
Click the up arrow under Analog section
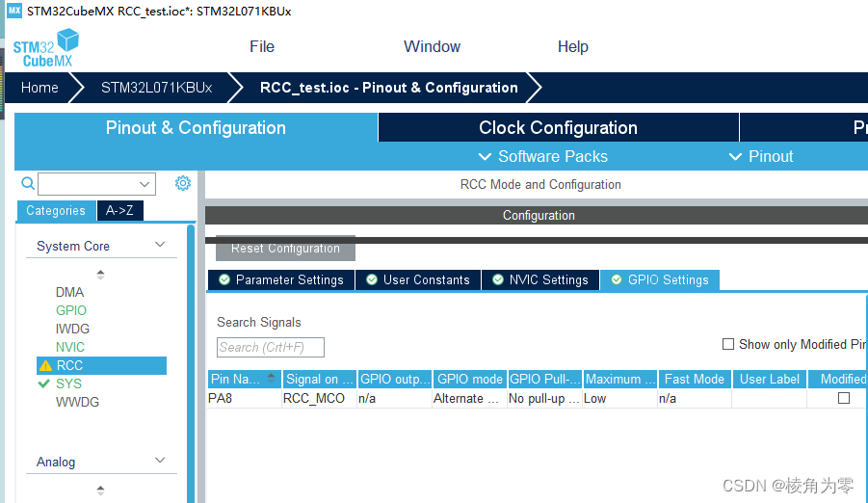point(100,490)
